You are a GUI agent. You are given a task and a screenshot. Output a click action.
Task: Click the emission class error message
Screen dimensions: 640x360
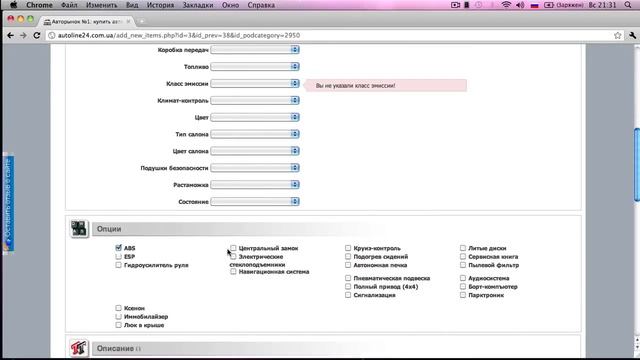tap(386, 85)
